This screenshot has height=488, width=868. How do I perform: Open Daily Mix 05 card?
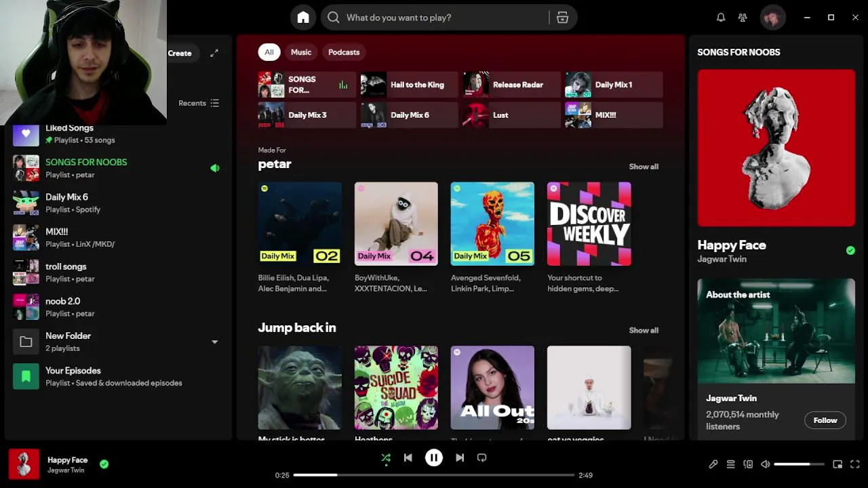pyautogui.click(x=492, y=238)
